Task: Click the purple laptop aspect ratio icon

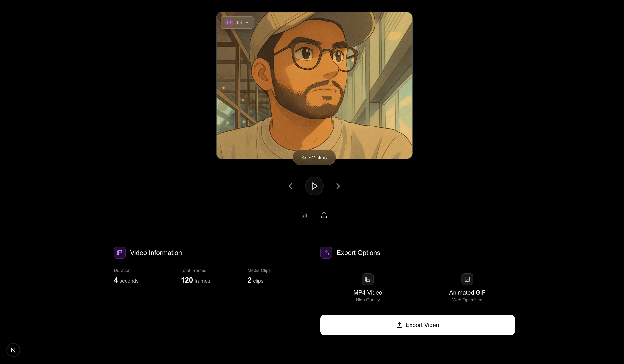Action: point(229,22)
